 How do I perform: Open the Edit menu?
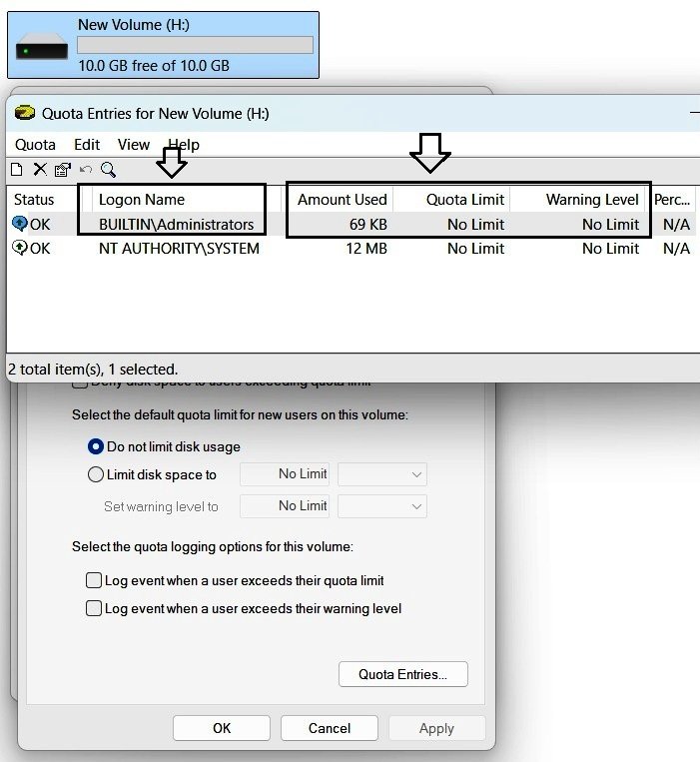pyautogui.click(x=87, y=145)
